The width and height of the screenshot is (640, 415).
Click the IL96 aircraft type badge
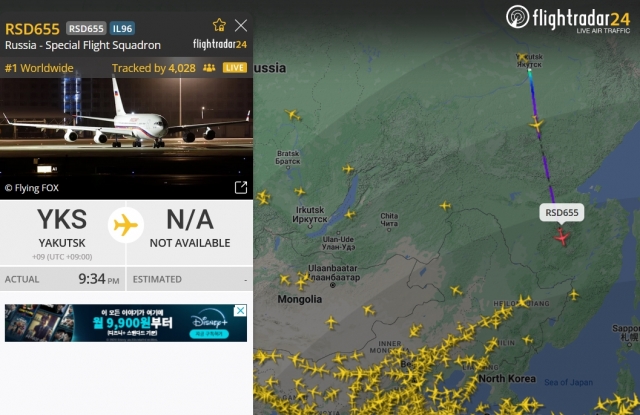point(122,29)
